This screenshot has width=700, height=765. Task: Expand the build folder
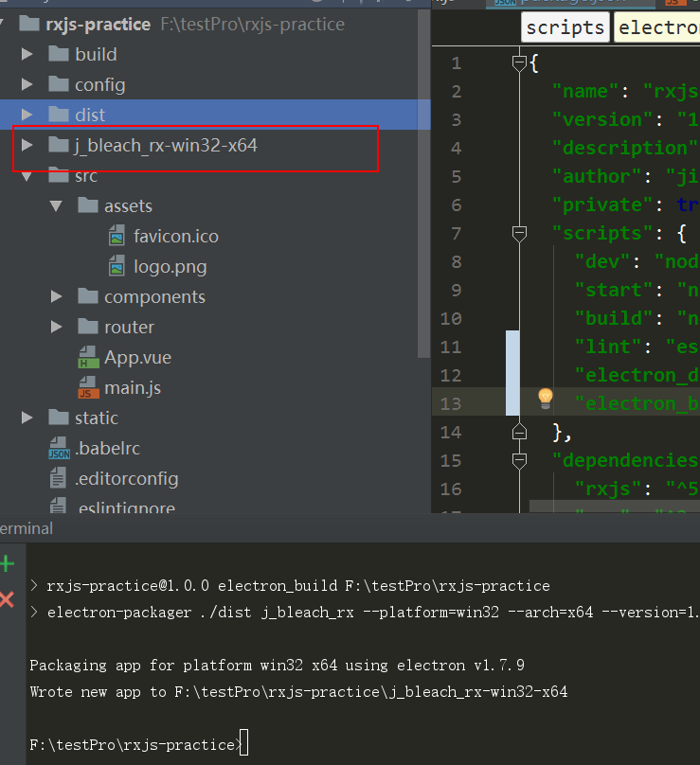pyautogui.click(x=27, y=54)
